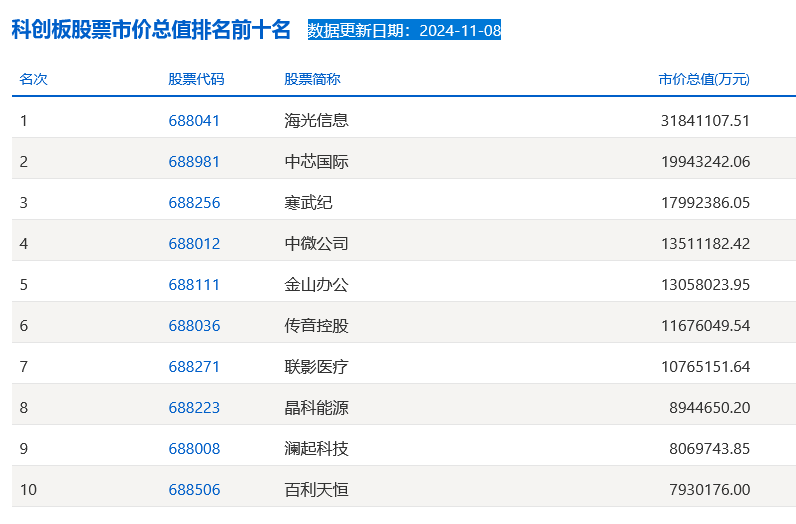
Task: Open stock code link 688271
Action: [194, 367]
